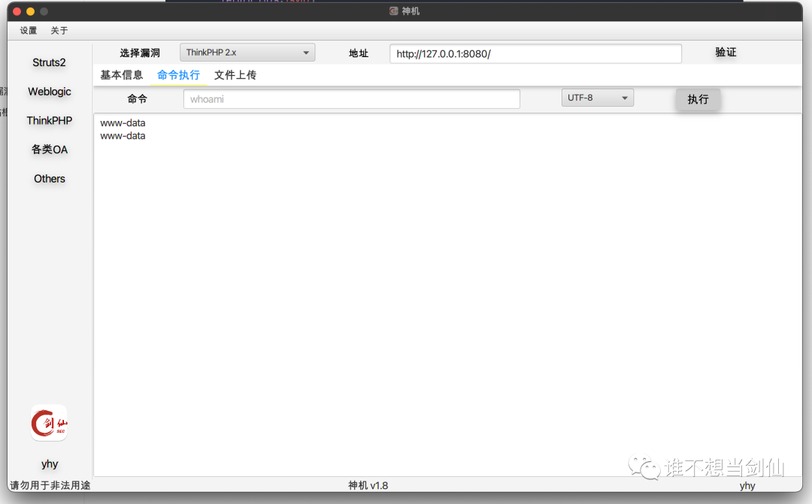This screenshot has height=504, width=812.
Task: Select Others in the sidebar
Action: pos(49,179)
